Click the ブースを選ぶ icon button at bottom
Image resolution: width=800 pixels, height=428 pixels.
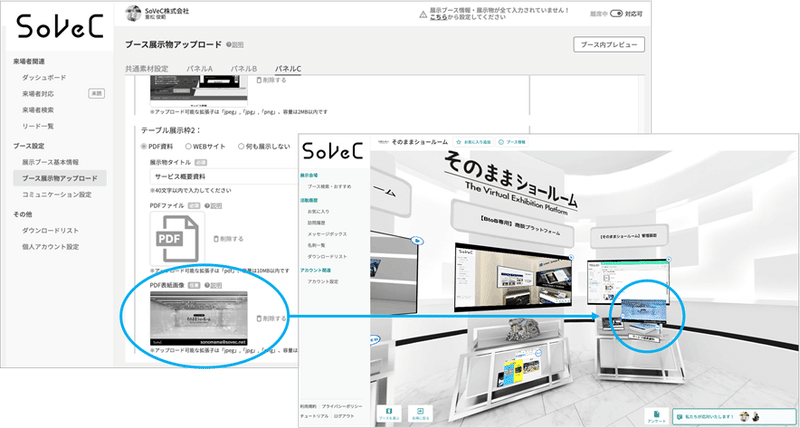point(389,414)
